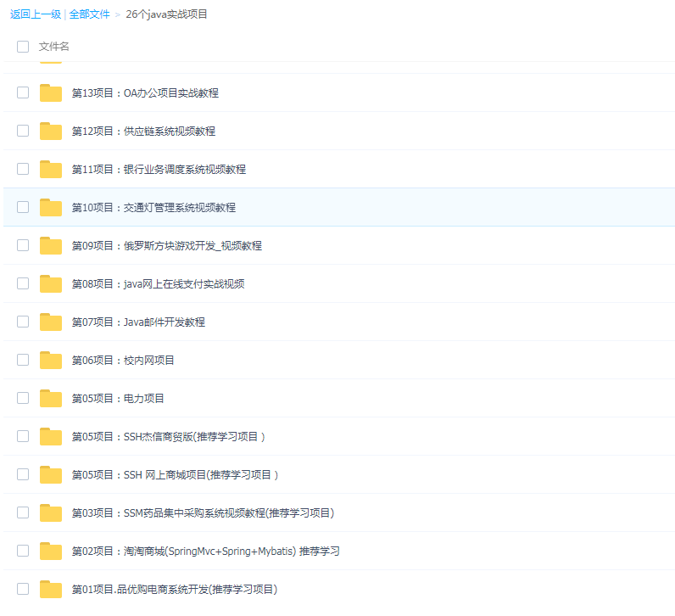Image resolution: width=675 pixels, height=616 pixels.
Task: Click folder icon of 第07项目 Java邮件开发
Action: [x=51, y=322]
